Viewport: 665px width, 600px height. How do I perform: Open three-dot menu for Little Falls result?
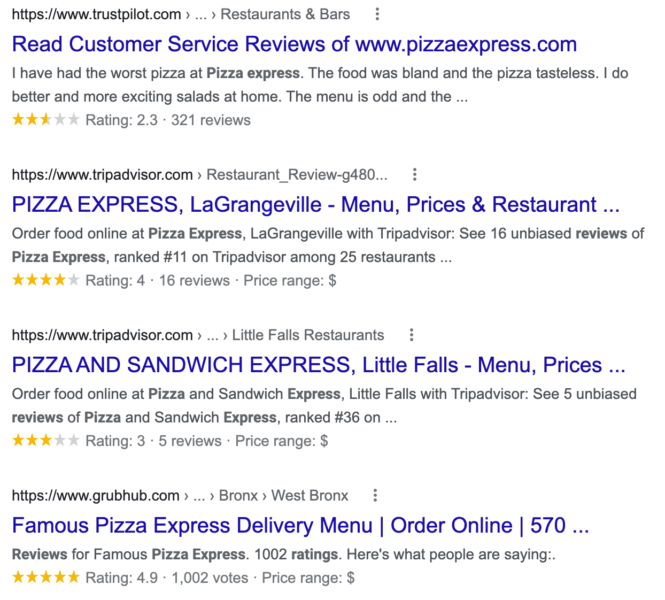click(x=411, y=335)
